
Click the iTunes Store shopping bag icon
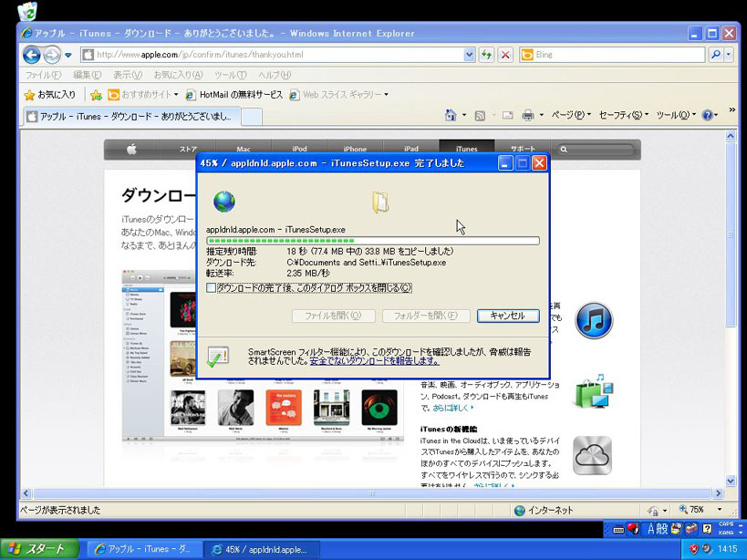(x=594, y=391)
